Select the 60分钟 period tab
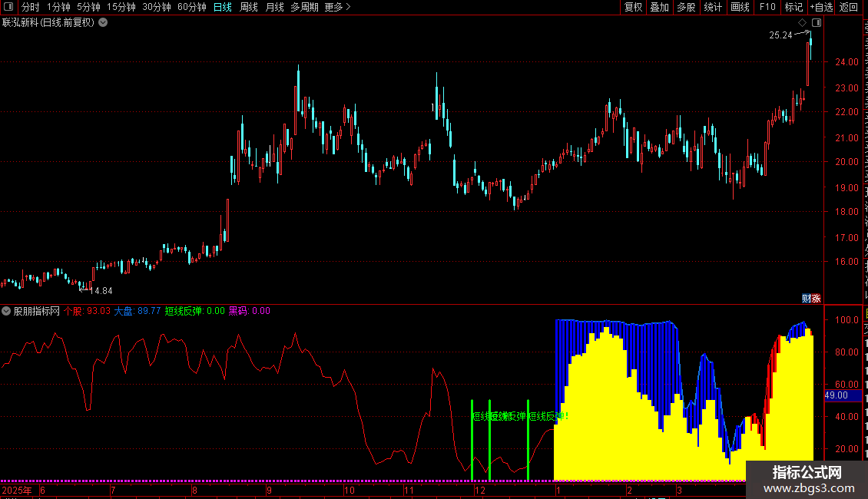Viewport: 868px width, 499px height. click(191, 7)
